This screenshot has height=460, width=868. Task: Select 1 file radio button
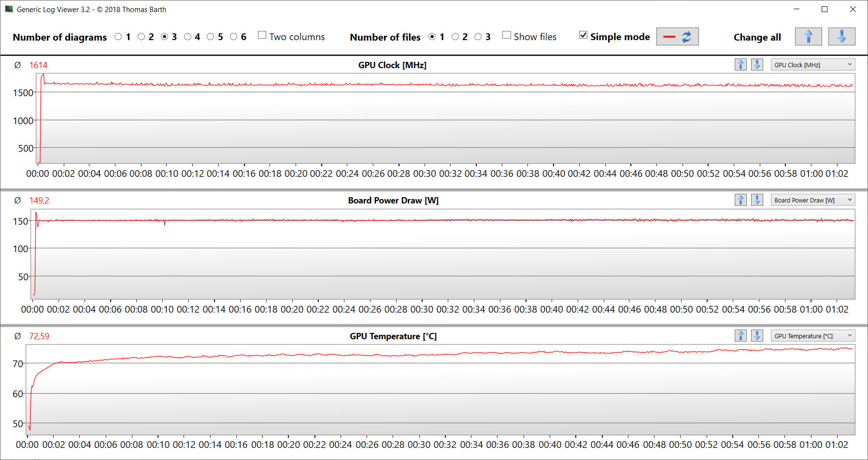tap(432, 37)
